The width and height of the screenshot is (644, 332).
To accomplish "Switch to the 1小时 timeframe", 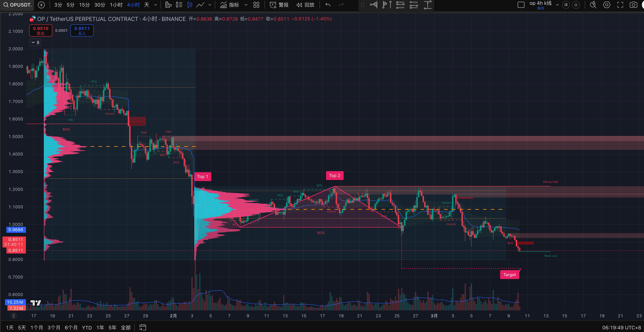I will [116, 5].
